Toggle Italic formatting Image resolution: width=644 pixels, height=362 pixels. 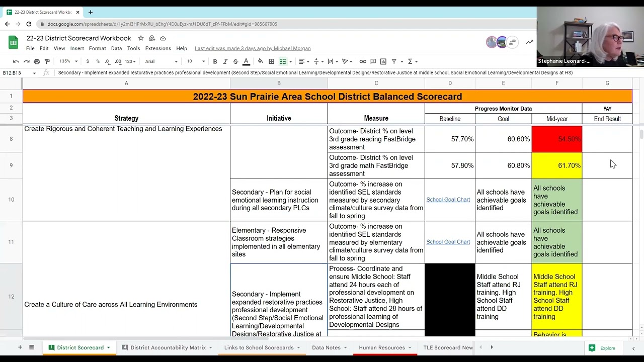point(225,61)
